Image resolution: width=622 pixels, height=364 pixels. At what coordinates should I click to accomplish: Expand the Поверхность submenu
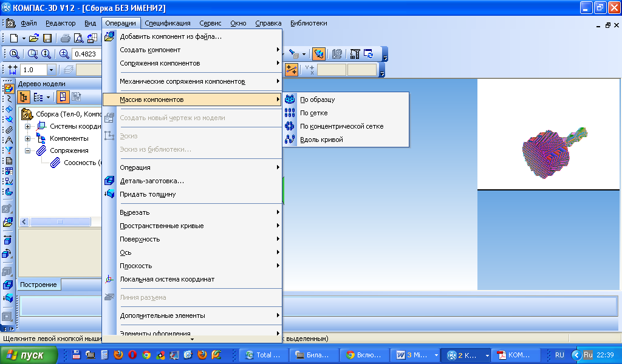point(192,239)
